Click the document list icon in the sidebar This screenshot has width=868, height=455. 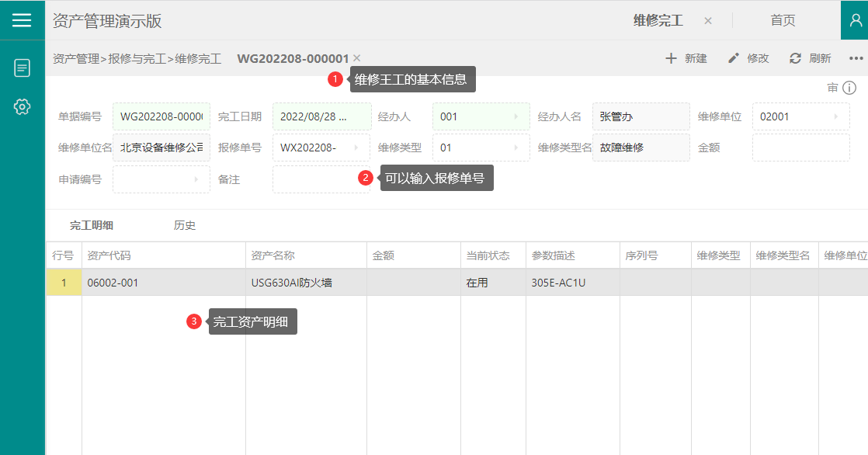pos(23,68)
